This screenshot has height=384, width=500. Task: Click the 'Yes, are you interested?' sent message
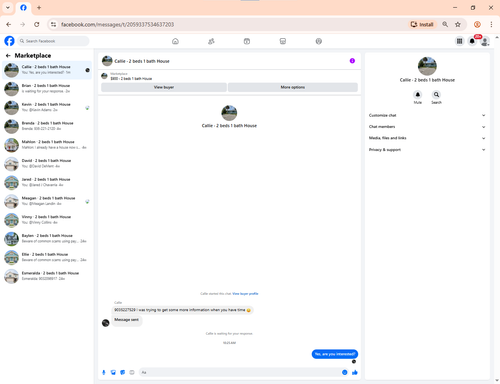click(x=335, y=354)
